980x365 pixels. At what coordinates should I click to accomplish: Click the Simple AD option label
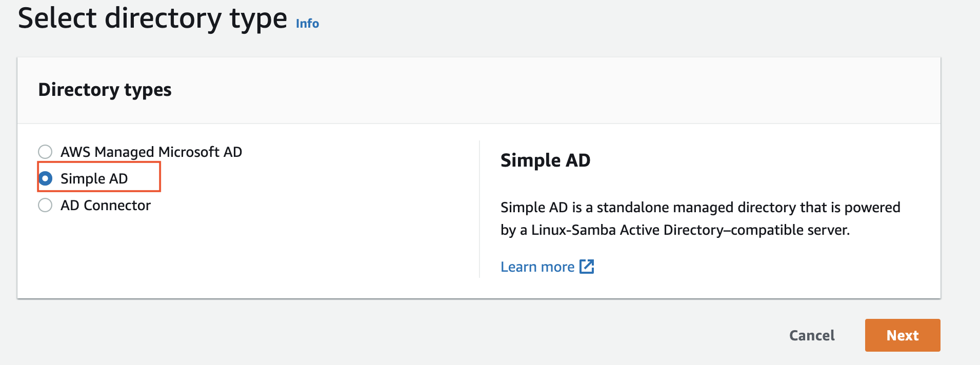(94, 178)
